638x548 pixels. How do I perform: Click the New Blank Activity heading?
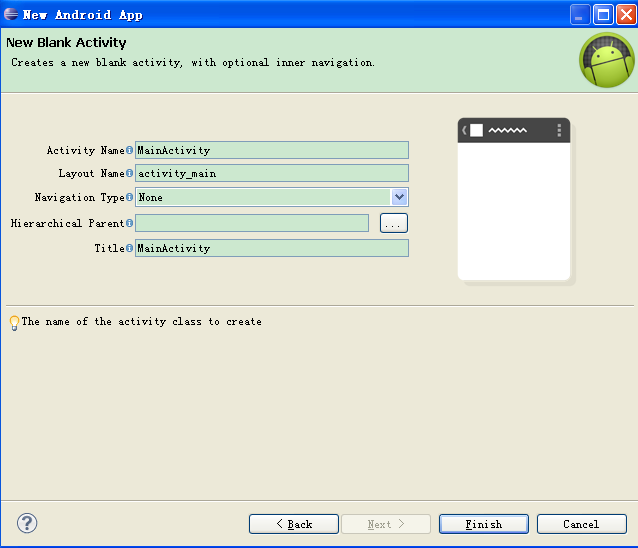coord(66,42)
